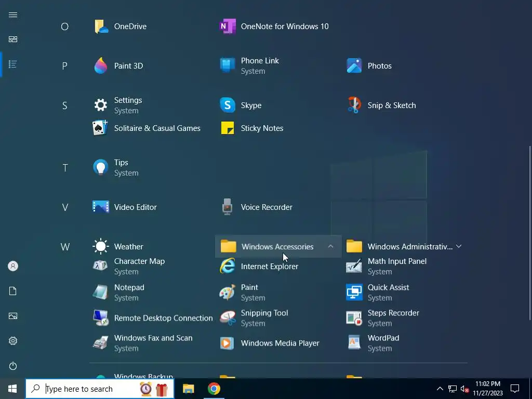
Task: Jump via the letter W header
Action: (65, 247)
